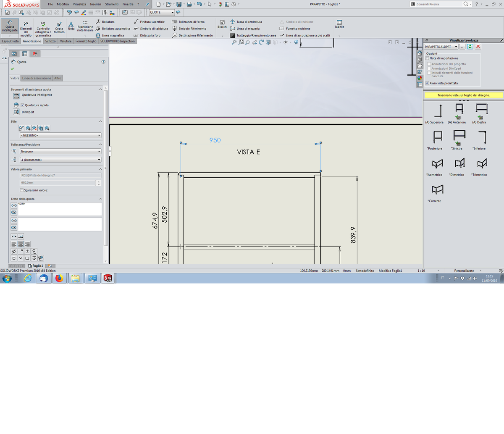The image size is (504, 434).
Task: Open Firefox from the taskbar
Action: [x=59, y=278]
